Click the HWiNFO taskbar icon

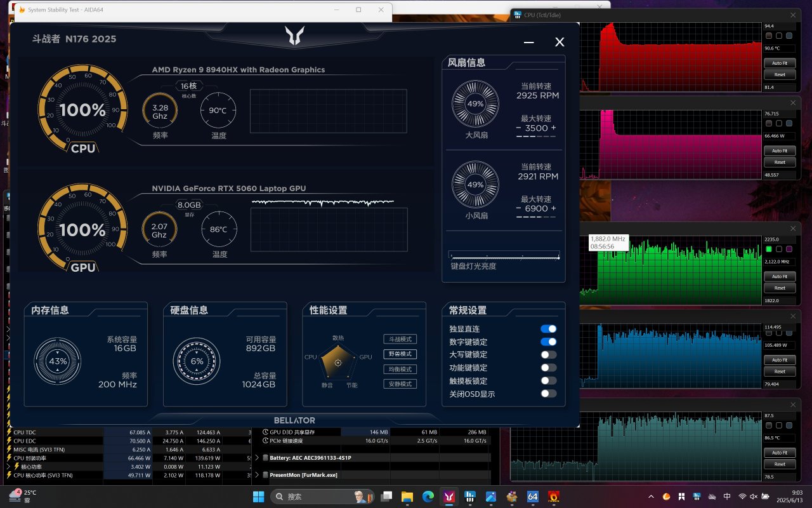470,497
